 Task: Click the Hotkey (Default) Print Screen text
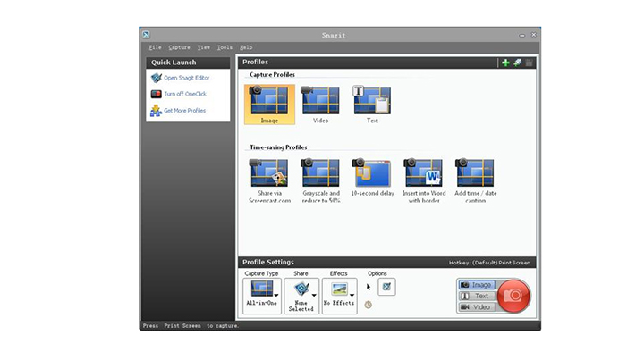coord(489,263)
